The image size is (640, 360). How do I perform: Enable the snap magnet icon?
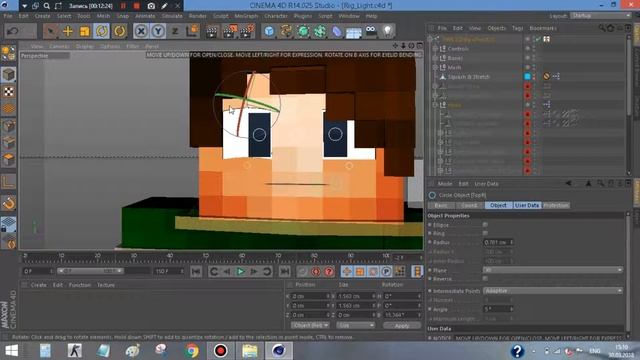pos(9,203)
